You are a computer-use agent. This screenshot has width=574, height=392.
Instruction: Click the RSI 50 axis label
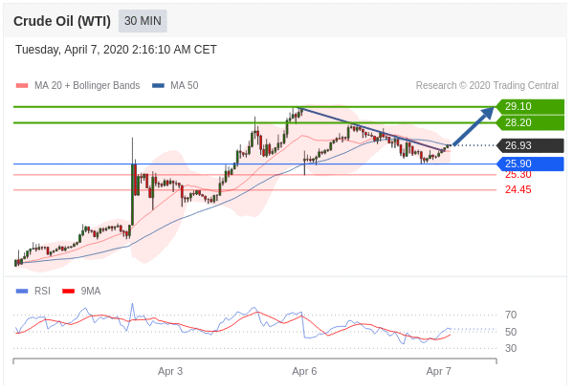click(511, 332)
